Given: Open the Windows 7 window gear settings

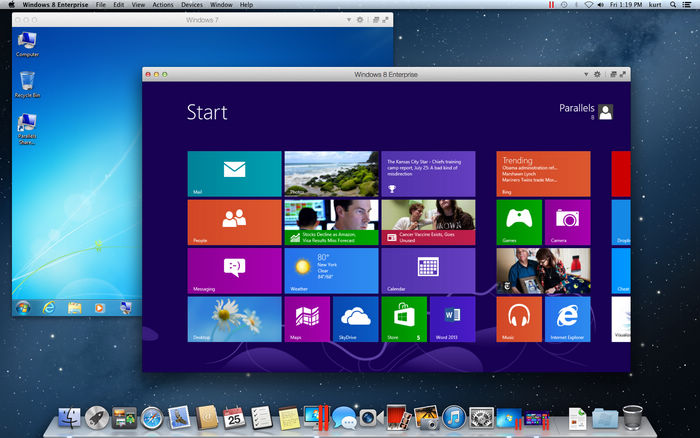Looking at the screenshot, I should pos(360,19).
